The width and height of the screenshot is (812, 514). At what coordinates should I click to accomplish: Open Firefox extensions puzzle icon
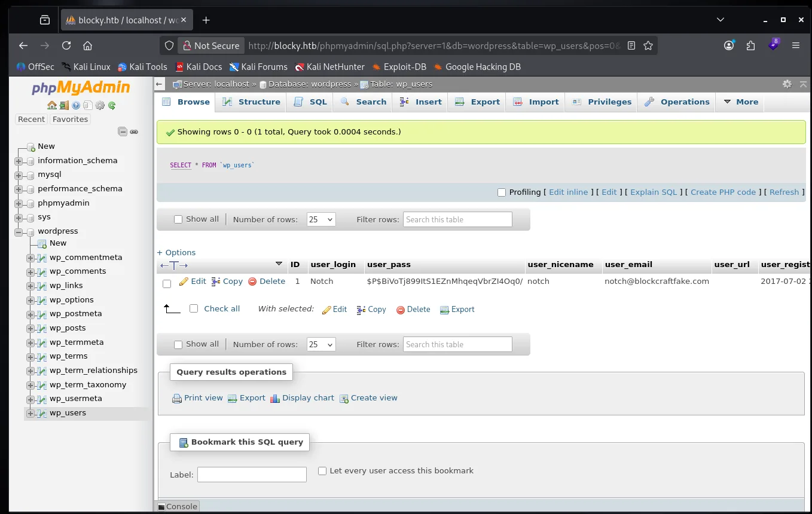pyautogui.click(x=751, y=45)
